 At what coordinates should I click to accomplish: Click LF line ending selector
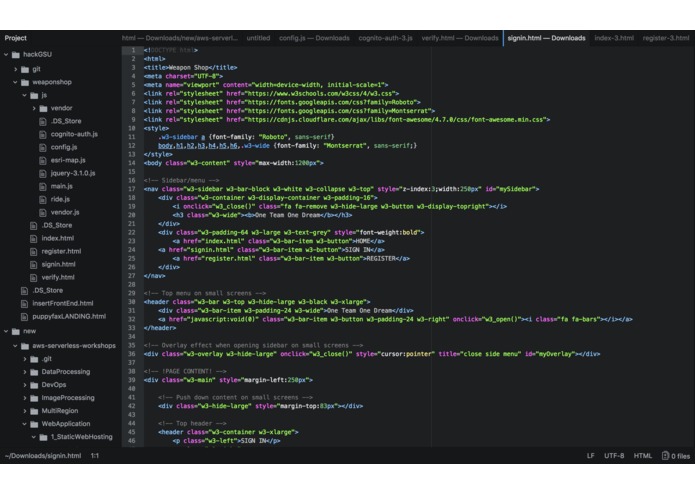(590, 455)
